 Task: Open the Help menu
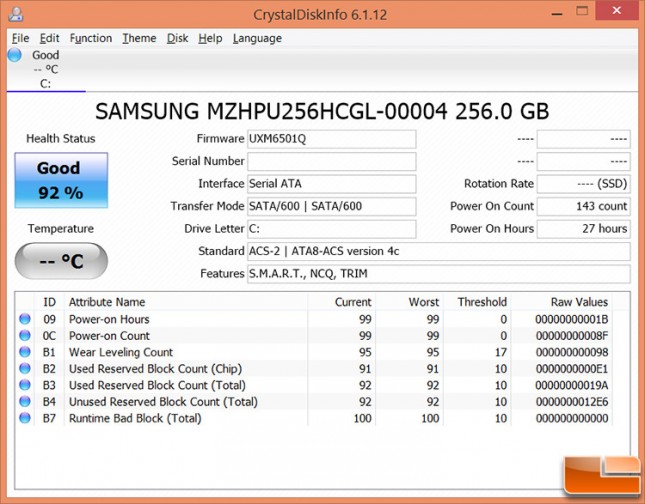tap(210, 38)
